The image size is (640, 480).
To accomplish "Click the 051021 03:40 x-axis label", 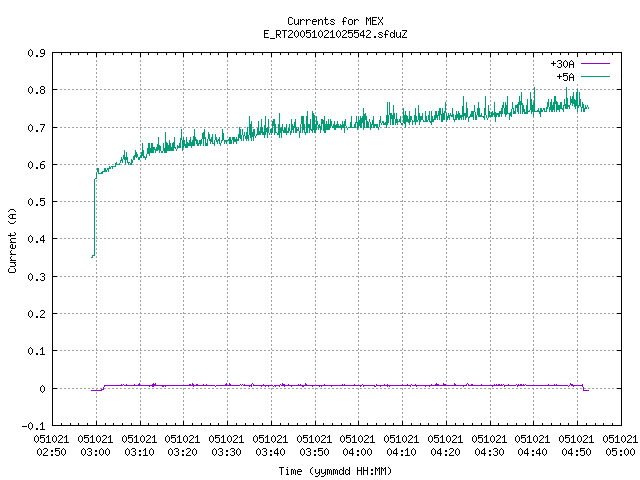I will pyautogui.click(x=270, y=446).
